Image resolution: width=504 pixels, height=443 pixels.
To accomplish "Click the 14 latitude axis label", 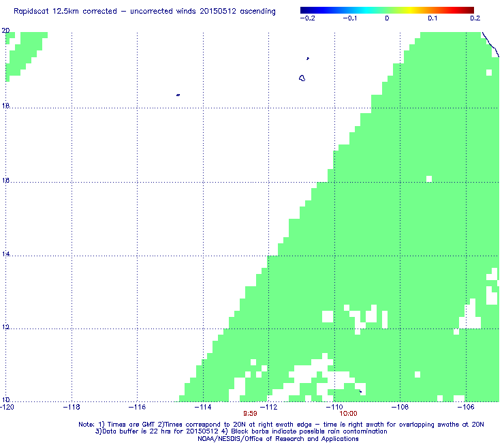I will (x=5, y=254).
